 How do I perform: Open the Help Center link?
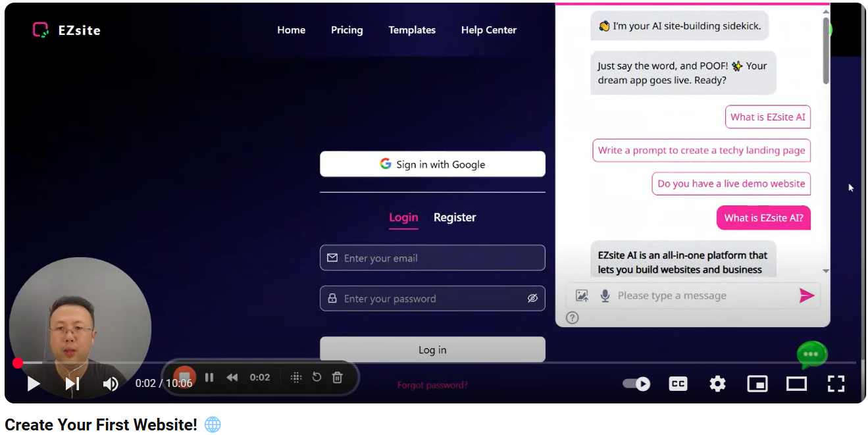(x=489, y=30)
